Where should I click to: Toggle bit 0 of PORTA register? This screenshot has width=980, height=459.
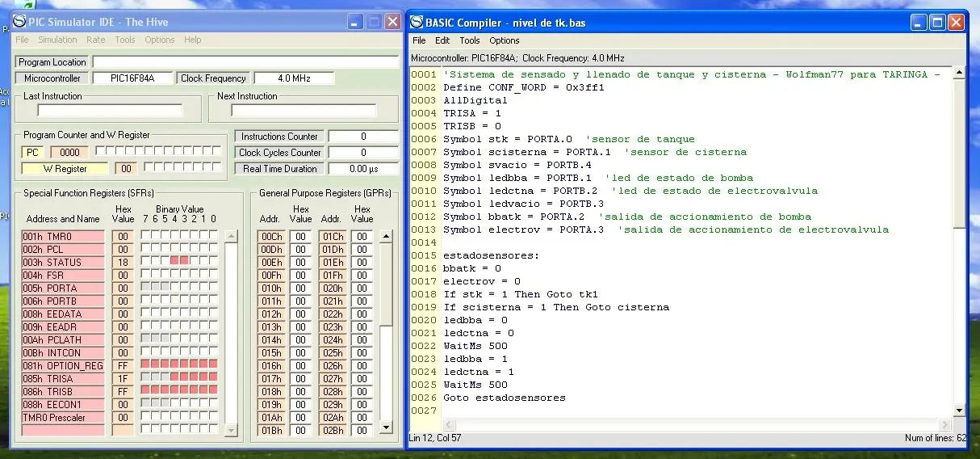tap(213, 288)
